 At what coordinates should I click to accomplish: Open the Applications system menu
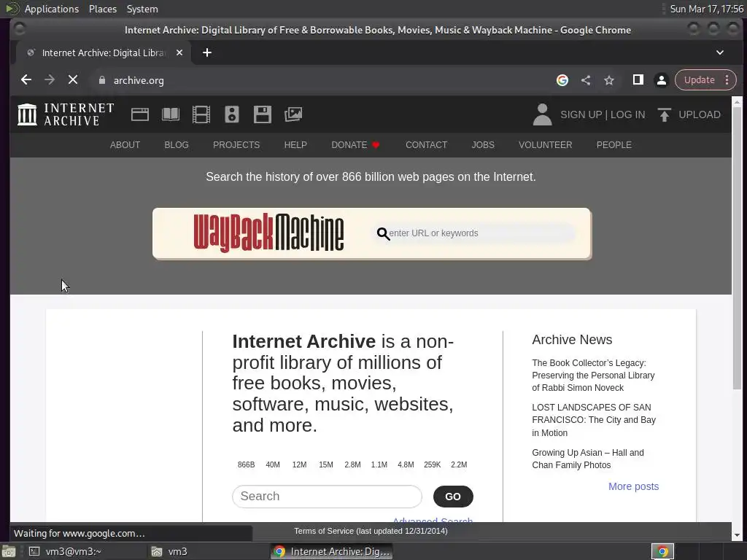coord(52,9)
